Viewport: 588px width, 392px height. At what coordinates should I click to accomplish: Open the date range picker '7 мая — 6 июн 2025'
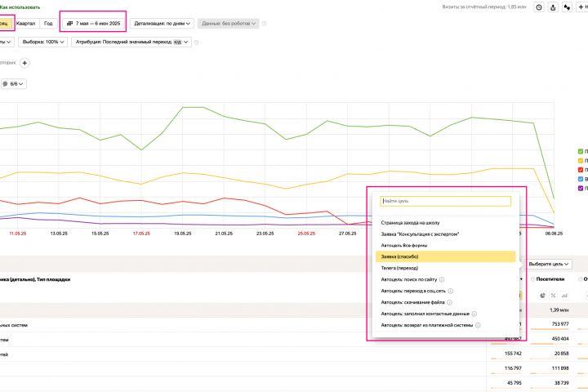(93, 24)
